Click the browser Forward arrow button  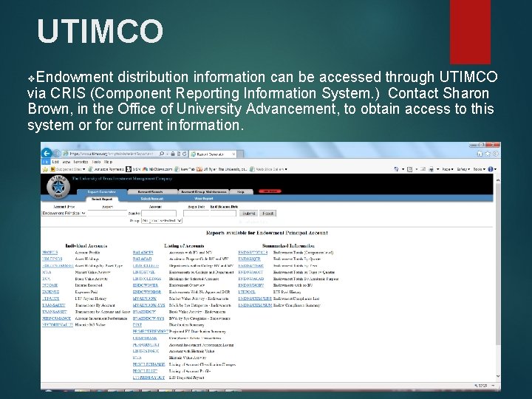[57, 154]
